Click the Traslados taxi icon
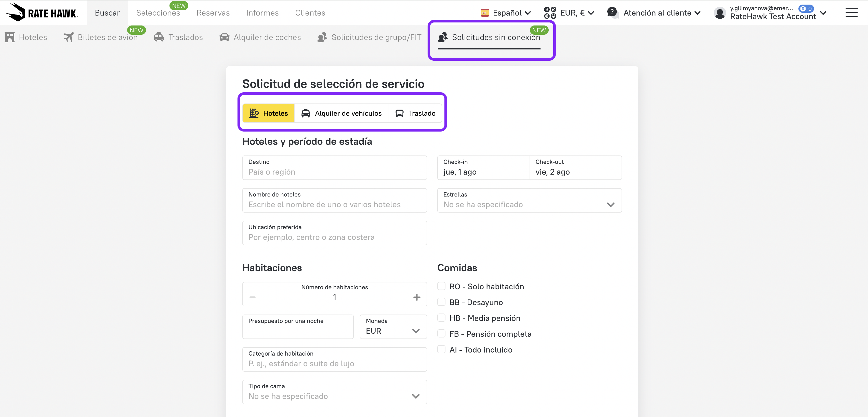The height and width of the screenshot is (417, 868). tap(159, 37)
